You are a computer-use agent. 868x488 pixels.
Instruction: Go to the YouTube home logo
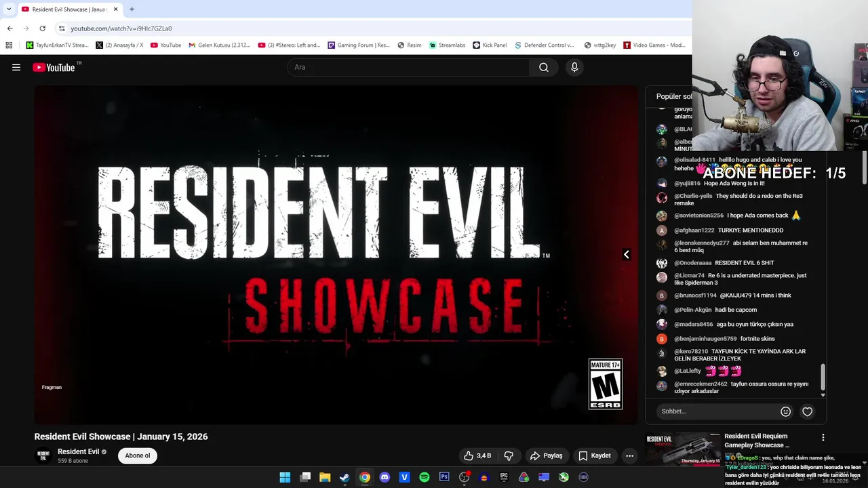(x=54, y=67)
